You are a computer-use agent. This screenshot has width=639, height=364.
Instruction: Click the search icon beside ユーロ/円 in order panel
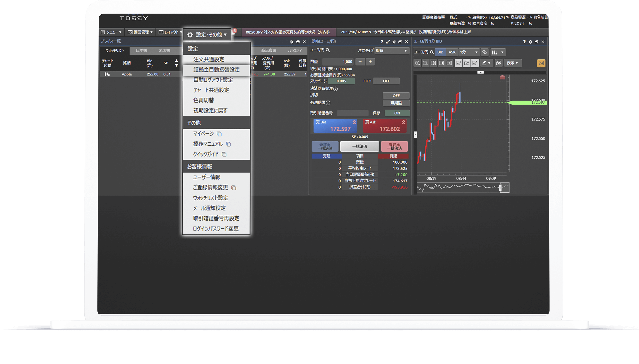pyautogui.click(x=328, y=50)
